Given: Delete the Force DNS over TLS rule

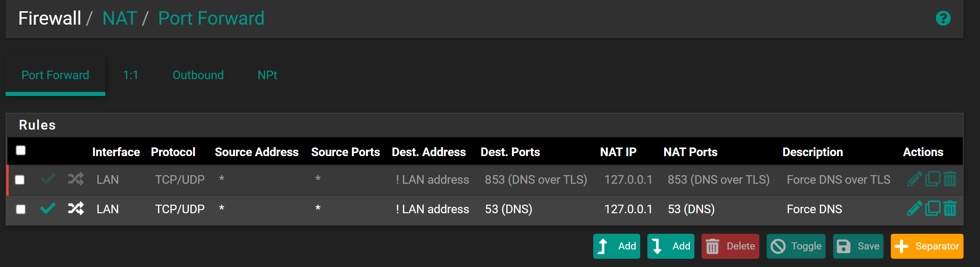Looking at the screenshot, I should [x=949, y=179].
